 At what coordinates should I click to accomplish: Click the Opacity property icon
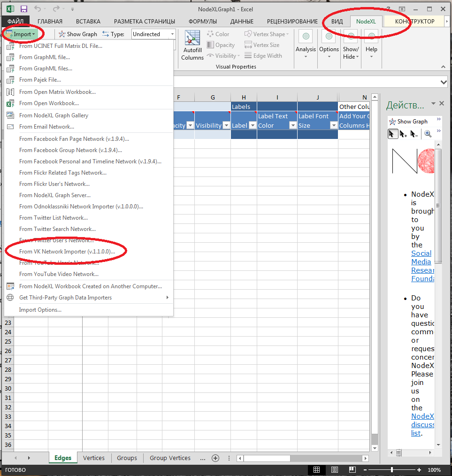210,45
